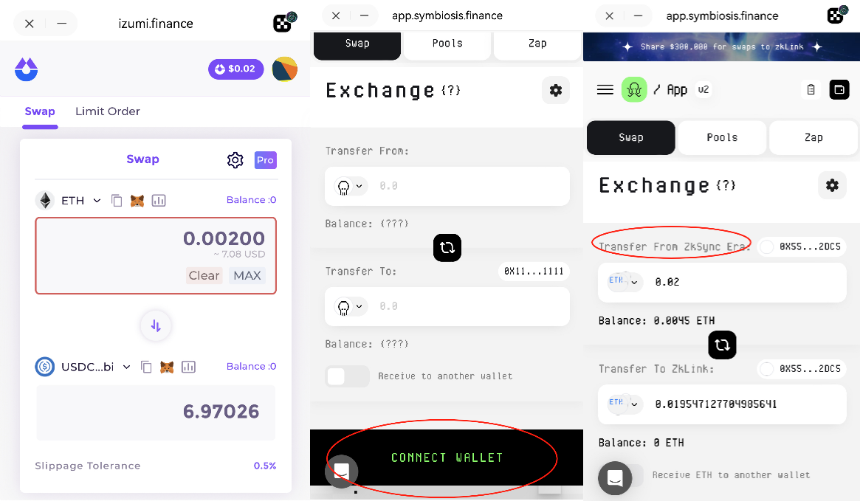
Task: Select the Pools tab in right panel
Action: [722, 138]
